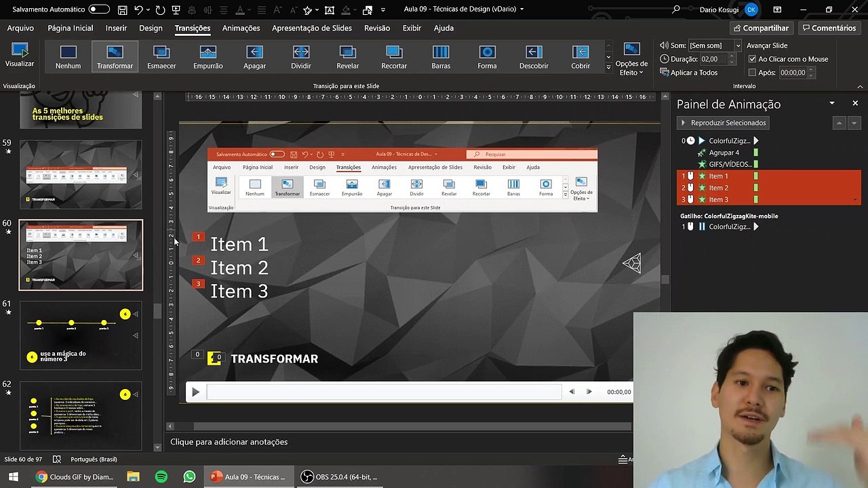Undo the last action
Screen dimensions: 868x488
coord(139,9)
